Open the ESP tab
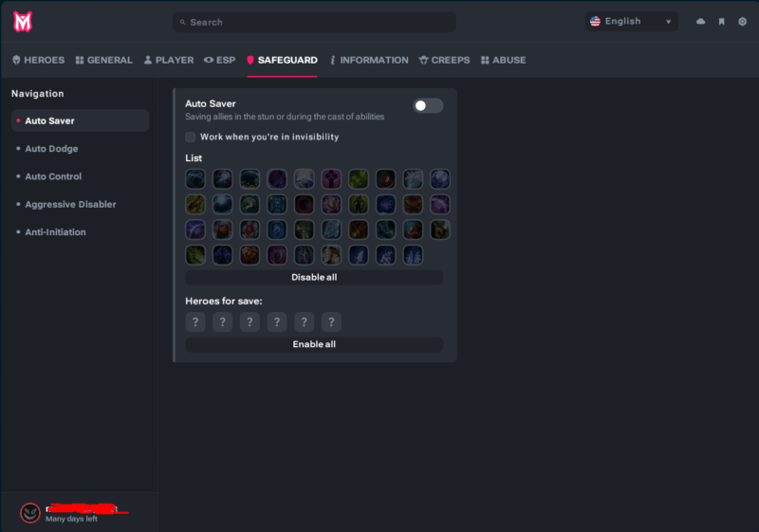759x532 pixels. click(x=220, y=60)
